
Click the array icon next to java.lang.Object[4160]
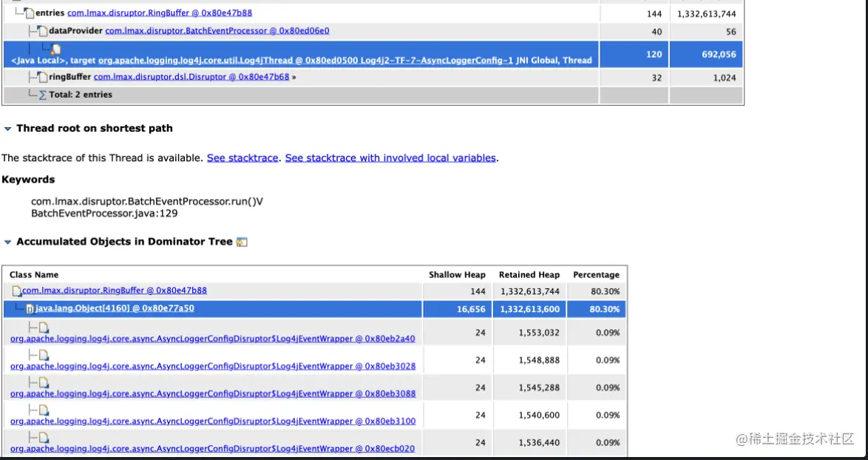coord(30,309)
